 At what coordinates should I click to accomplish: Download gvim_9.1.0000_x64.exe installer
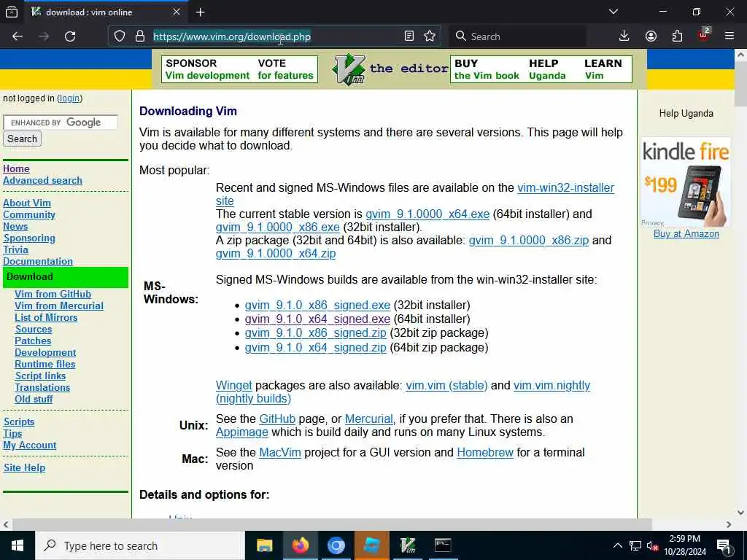point(427,214)
